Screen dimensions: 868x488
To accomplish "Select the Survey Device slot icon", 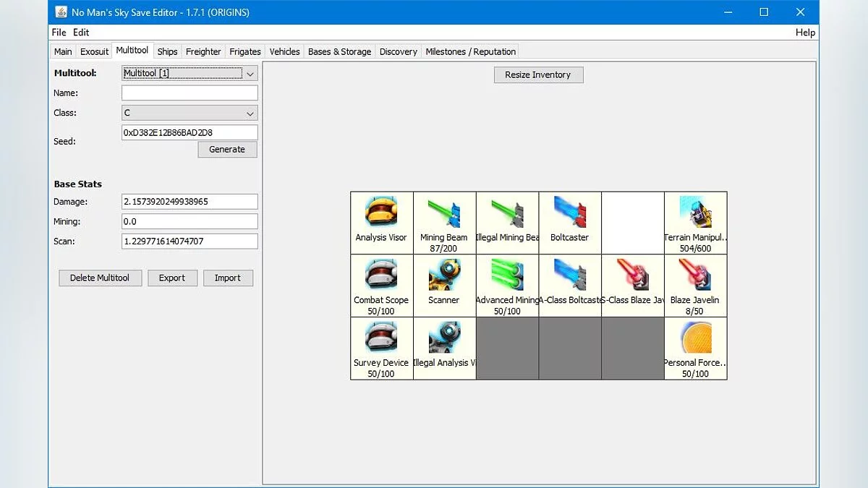I will (381, 338).
